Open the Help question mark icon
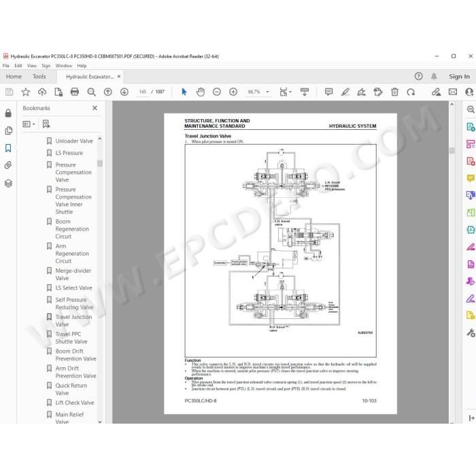The image size is (476, 476). 418,76
